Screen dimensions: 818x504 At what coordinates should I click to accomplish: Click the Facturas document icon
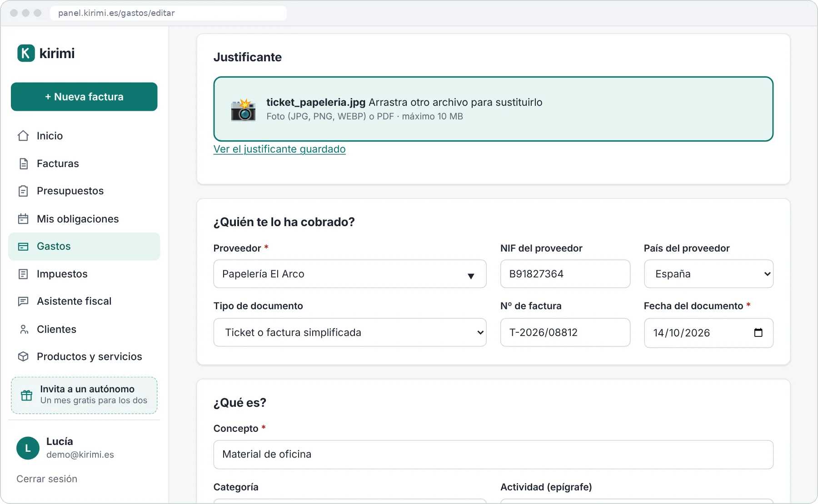23,163
